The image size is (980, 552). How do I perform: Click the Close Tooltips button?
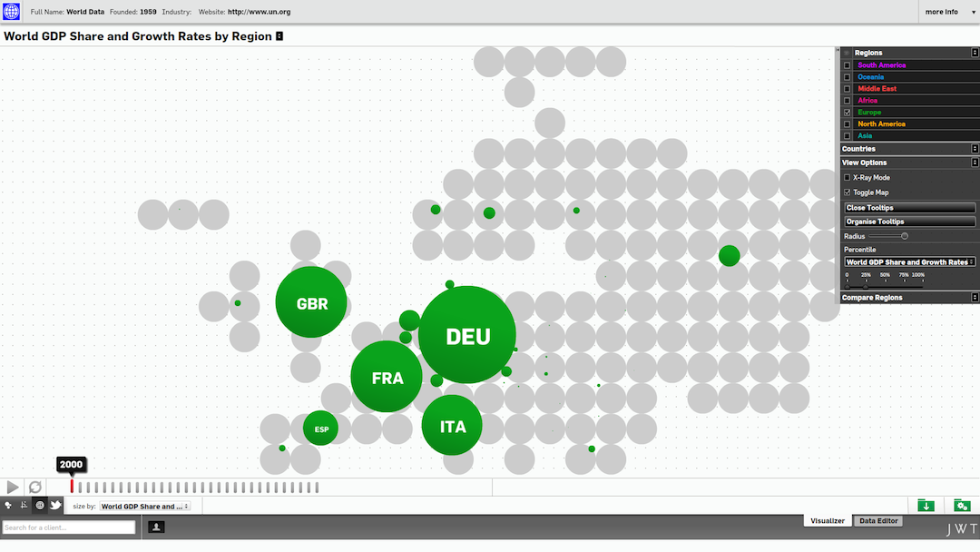pos(909,208)
